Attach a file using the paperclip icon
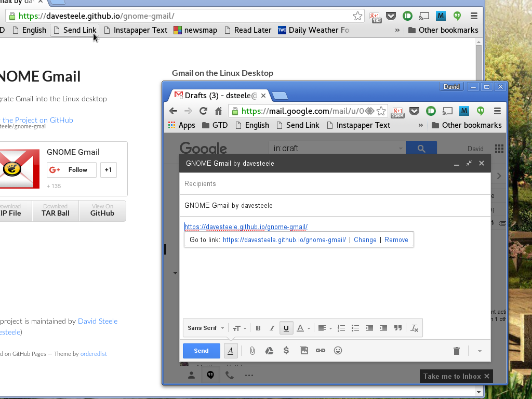532x399 pixels. [252, 351]
